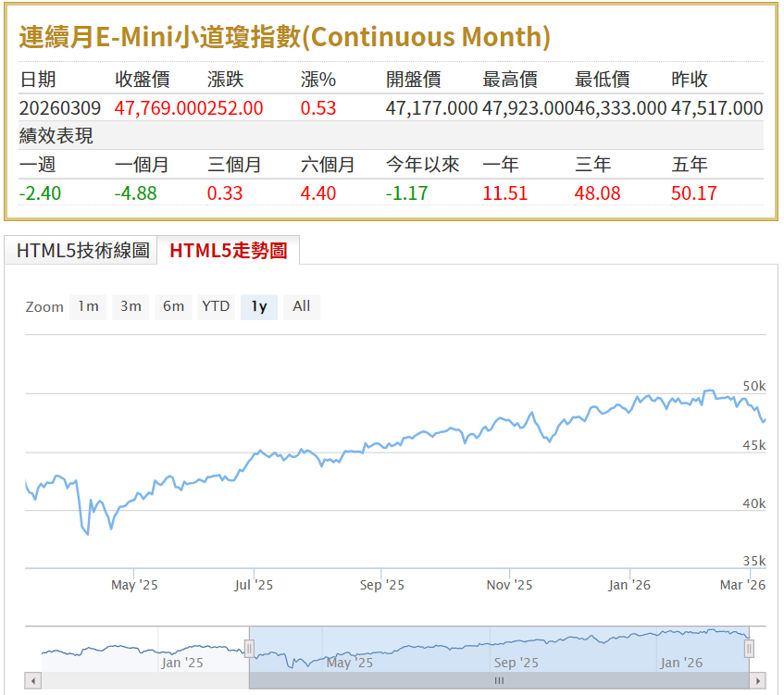Set chart zoom to 1m
784x695 pixels.
(x=88, y=306)
